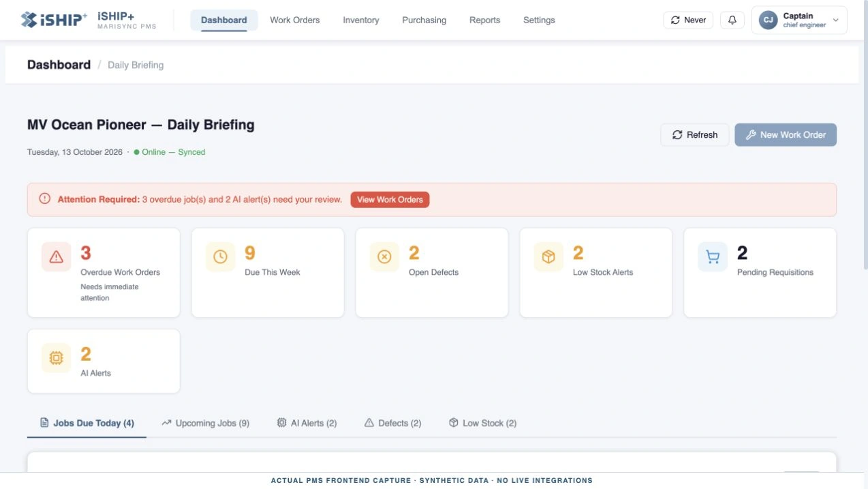Click the "Tuesday, 13 October 2026" date
This screenshot has width=868, height=489.
pyautogui.click(x=75, y=152)
